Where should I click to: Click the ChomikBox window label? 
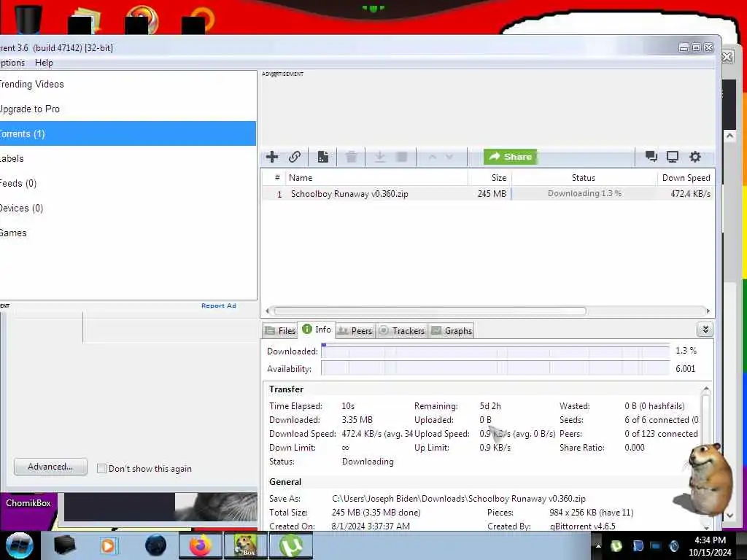coord(28,503)
